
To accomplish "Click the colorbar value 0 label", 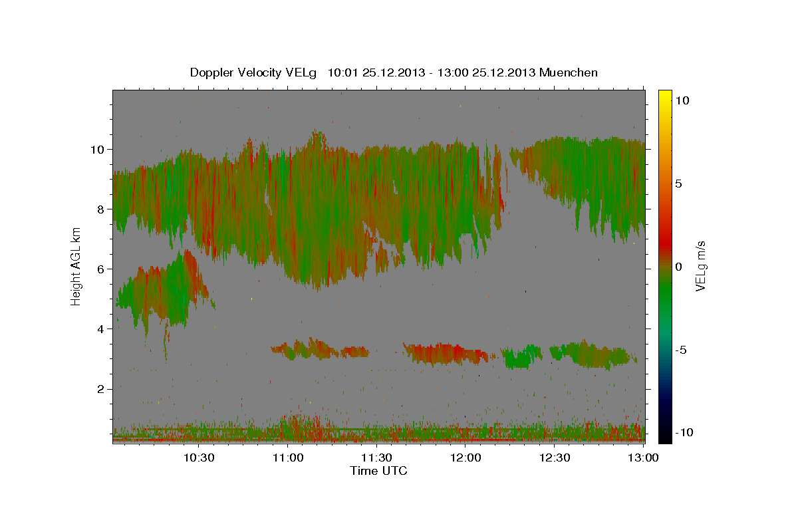I will (678, 267).
